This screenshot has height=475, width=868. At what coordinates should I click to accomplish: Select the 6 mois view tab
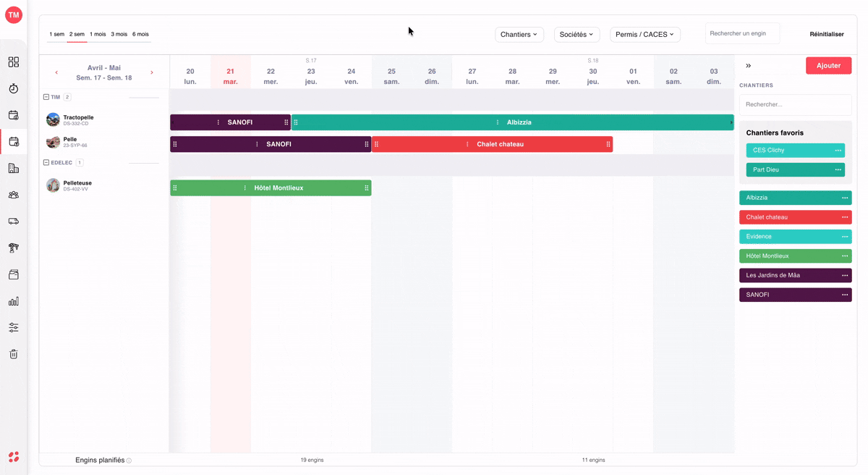140,34
